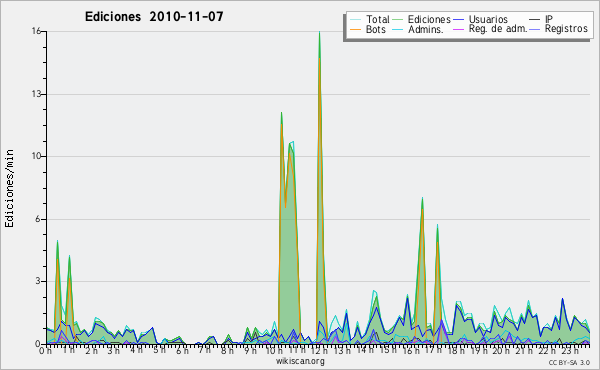Click the 'Admins.' legend label

pyautogui.click(x=426, y=29)
